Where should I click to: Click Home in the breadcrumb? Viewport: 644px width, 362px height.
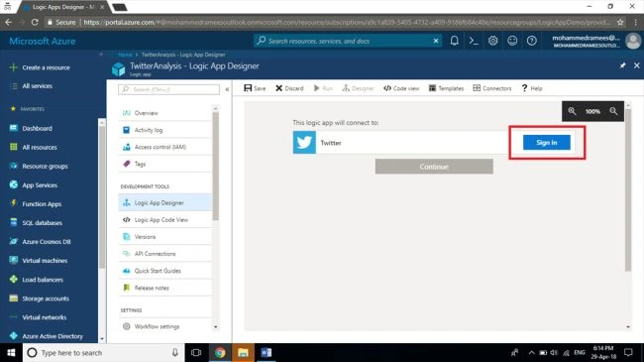(x=125, y=55)
